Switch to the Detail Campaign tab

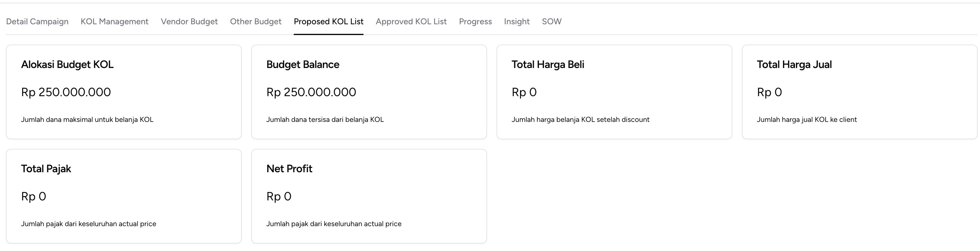click(x=37, y=22)
